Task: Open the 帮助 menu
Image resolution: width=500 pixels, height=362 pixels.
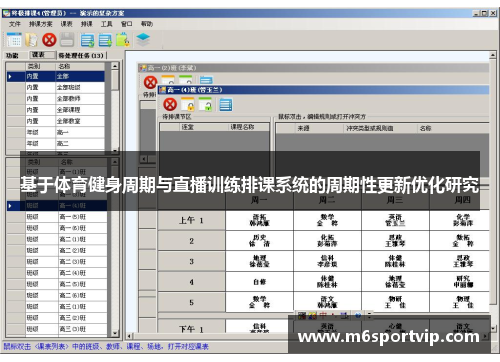Action: pos(147,24)
